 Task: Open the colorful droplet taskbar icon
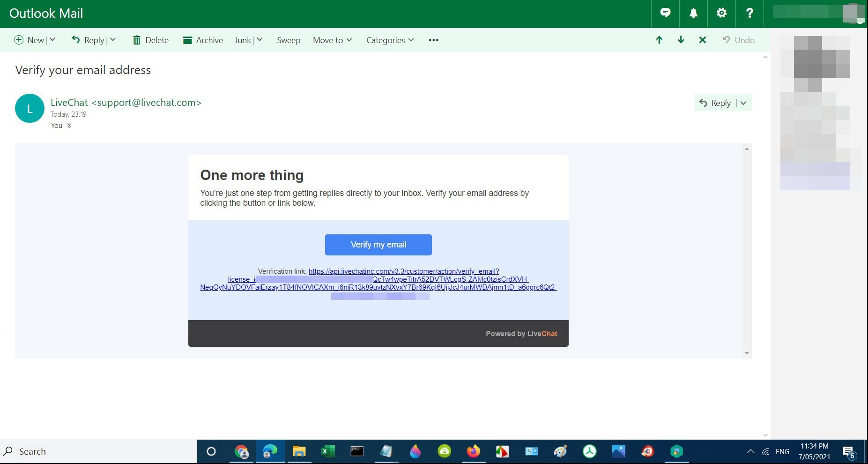click(415, 452)
